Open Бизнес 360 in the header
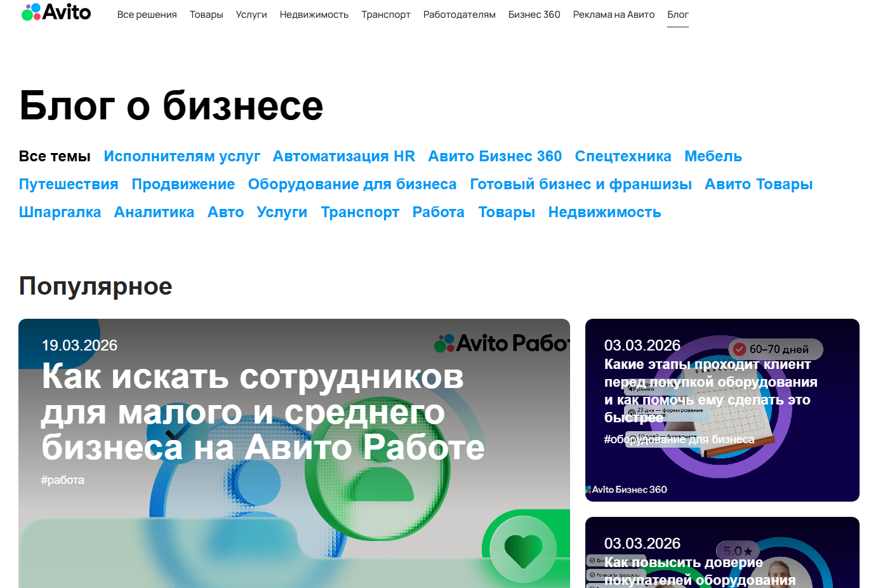Screen dimensions: 871x588 pyautogui.click(x=535, y=15)
